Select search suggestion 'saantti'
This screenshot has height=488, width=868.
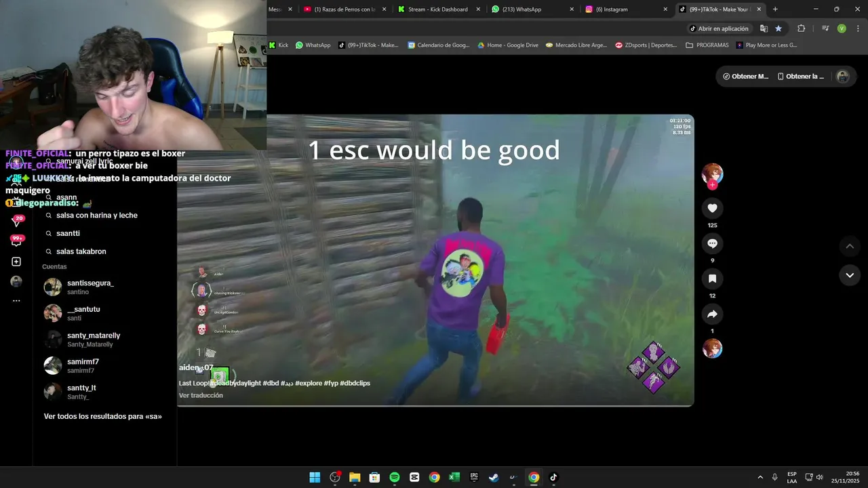(68, 233)
